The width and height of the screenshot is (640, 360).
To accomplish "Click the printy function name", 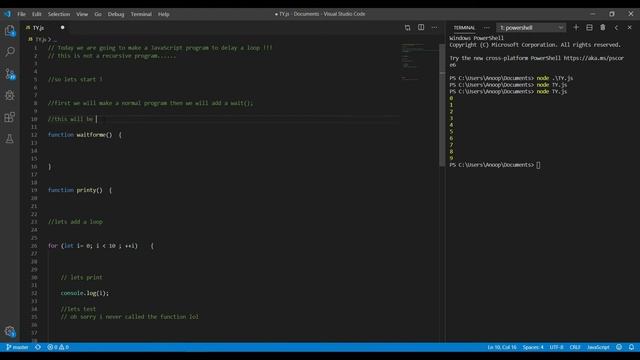I will [87, 190].
